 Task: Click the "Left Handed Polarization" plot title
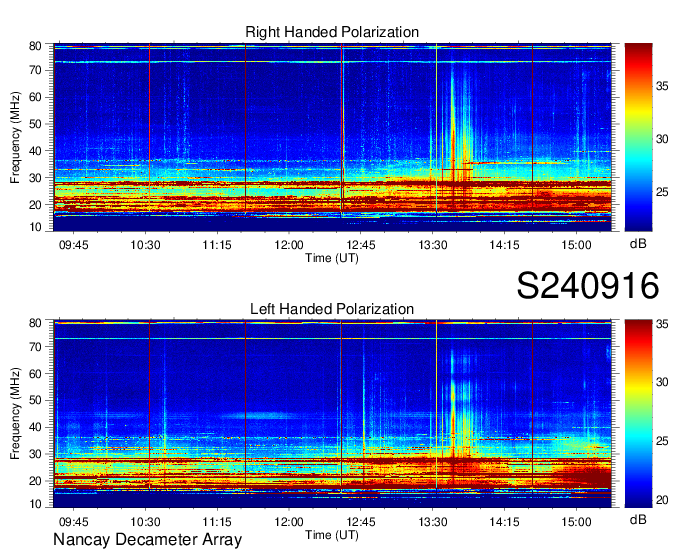tap(332, 309)
